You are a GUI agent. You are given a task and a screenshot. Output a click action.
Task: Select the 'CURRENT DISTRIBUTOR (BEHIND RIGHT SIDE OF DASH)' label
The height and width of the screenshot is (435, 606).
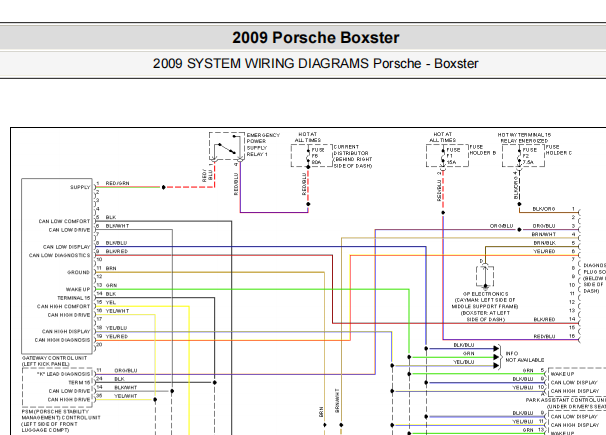353,156
